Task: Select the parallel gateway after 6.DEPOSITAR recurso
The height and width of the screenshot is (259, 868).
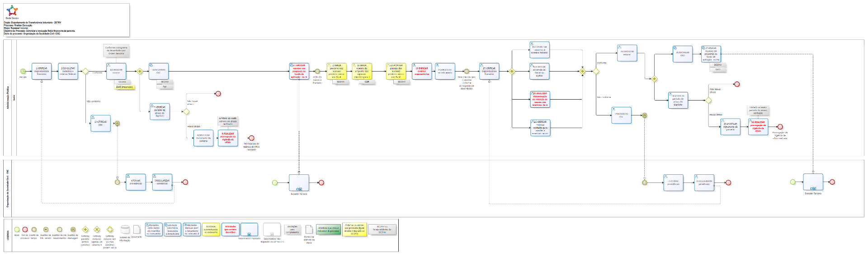Action: [140, 71]
